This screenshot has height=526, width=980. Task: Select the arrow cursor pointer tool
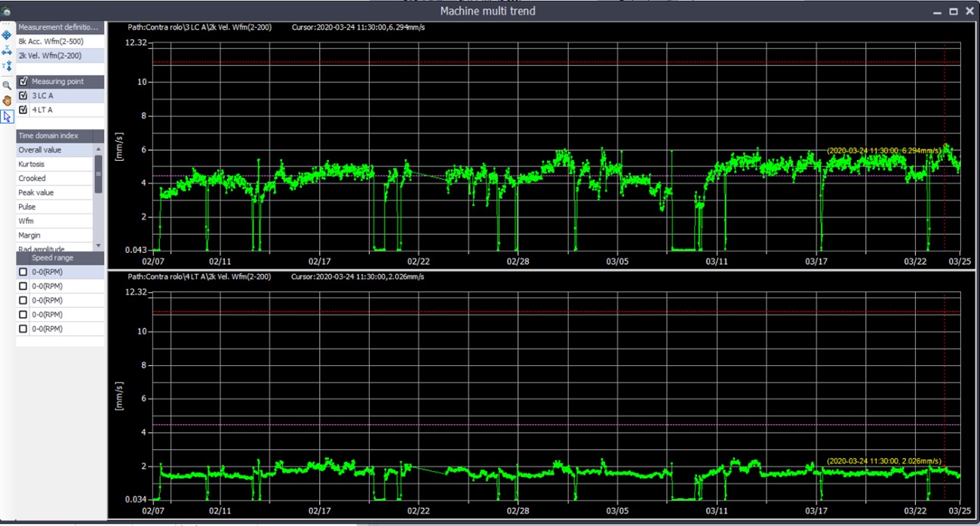point(7,116)
